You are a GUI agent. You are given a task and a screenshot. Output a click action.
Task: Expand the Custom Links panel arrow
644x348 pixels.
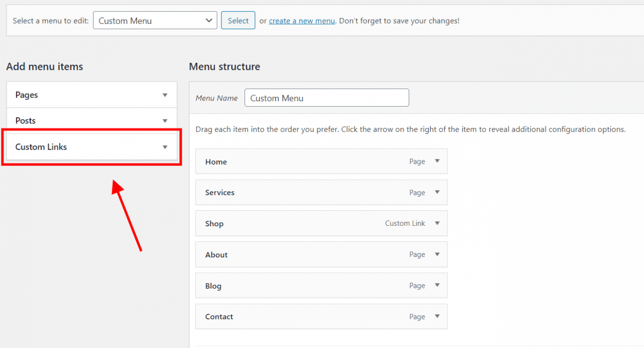pyautogui.click(x=165, y=147)
